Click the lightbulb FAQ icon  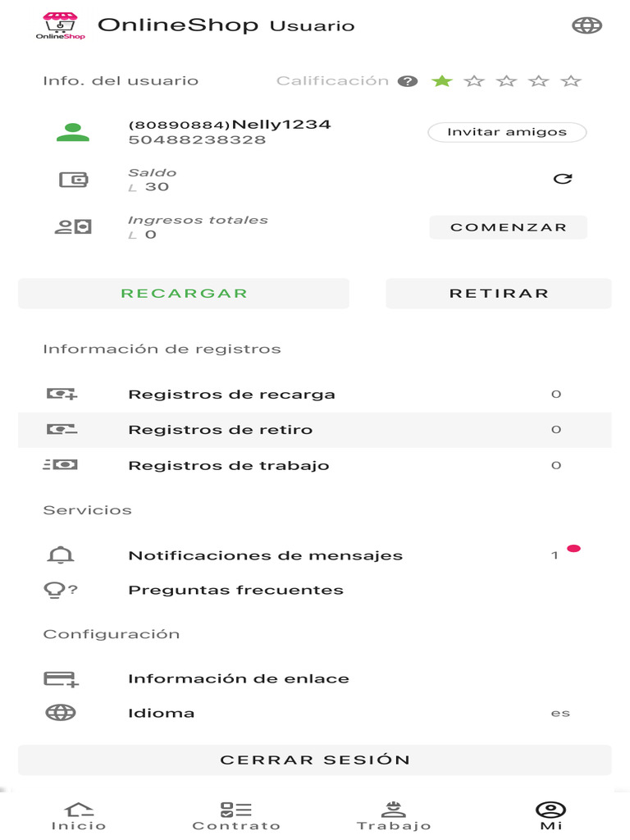pos(60,590)
